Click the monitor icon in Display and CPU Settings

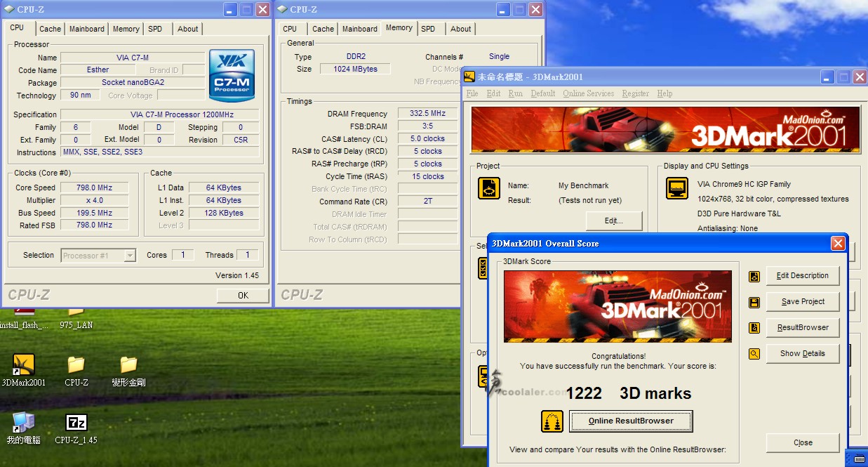coord(677,188)
